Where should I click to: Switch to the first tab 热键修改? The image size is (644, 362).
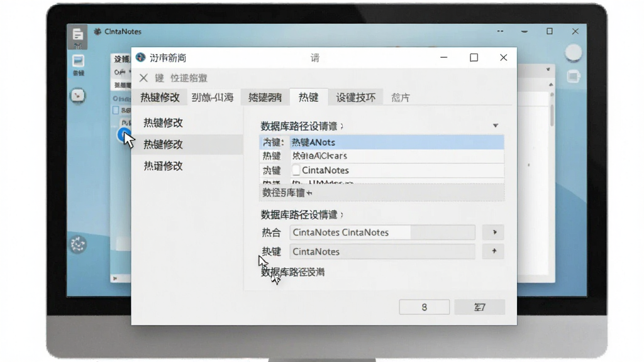pyautogui.click(x=160, y=97)
